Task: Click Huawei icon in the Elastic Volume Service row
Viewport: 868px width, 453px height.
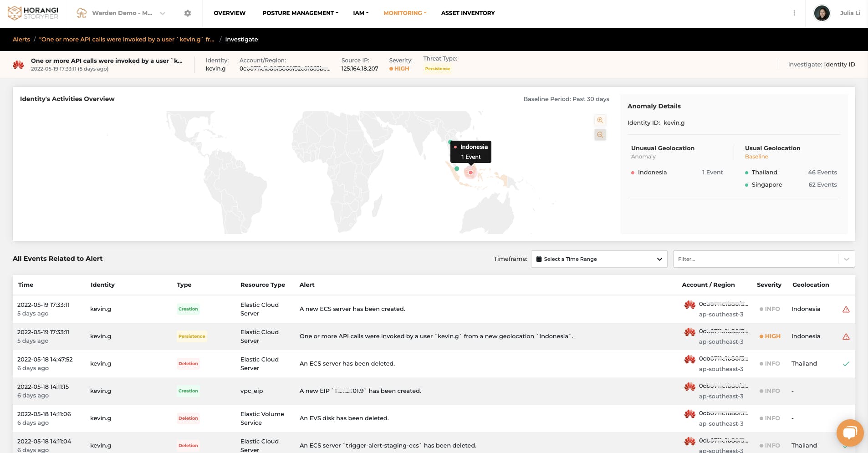Action: pyautogui.click(x=689, y=414)
